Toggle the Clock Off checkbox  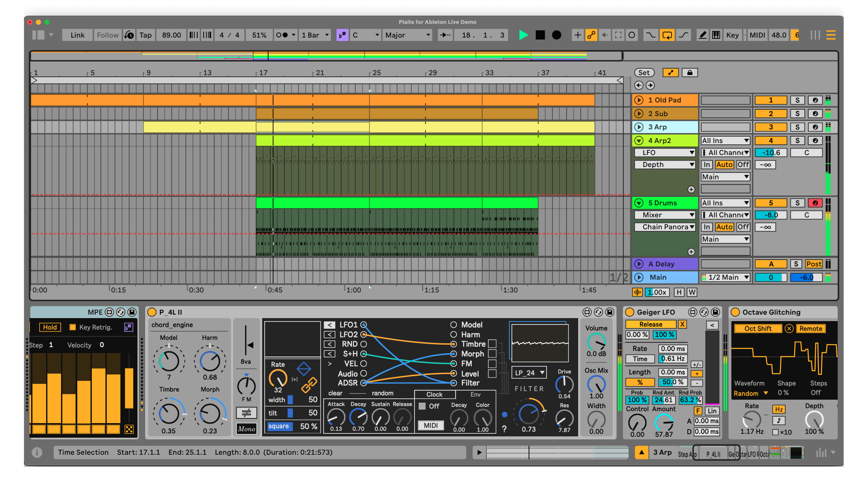422,406
